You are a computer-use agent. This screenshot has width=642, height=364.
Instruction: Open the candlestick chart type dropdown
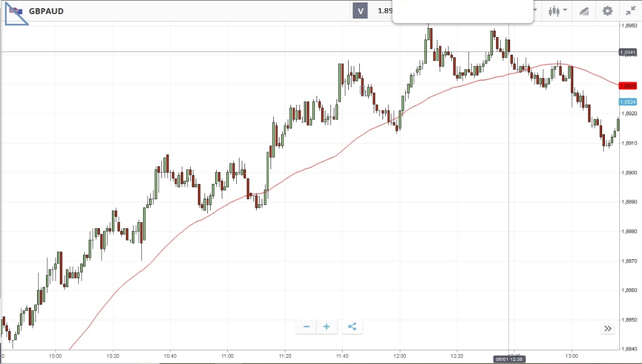point(557,11)
